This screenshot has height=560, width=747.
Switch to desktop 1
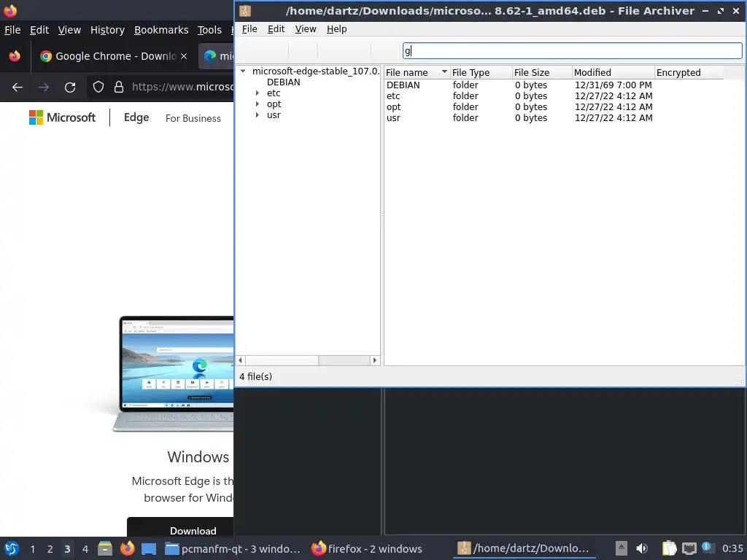tap(32, 549)
